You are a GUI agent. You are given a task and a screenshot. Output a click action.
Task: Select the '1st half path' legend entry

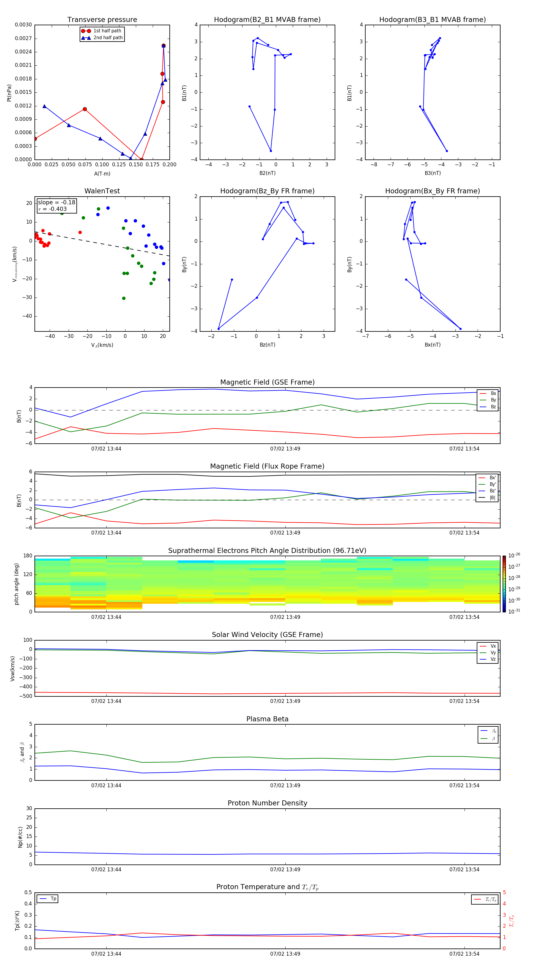(x=102, y=31)
